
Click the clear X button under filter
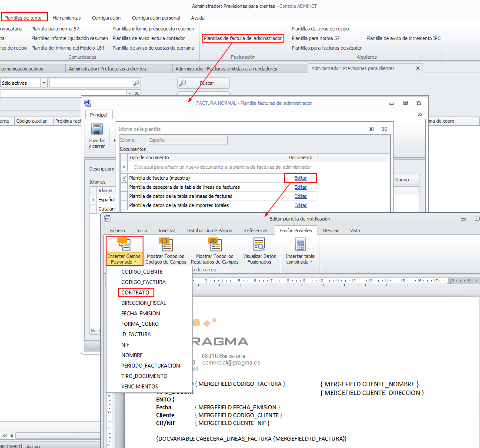click(x=137, y=93)
